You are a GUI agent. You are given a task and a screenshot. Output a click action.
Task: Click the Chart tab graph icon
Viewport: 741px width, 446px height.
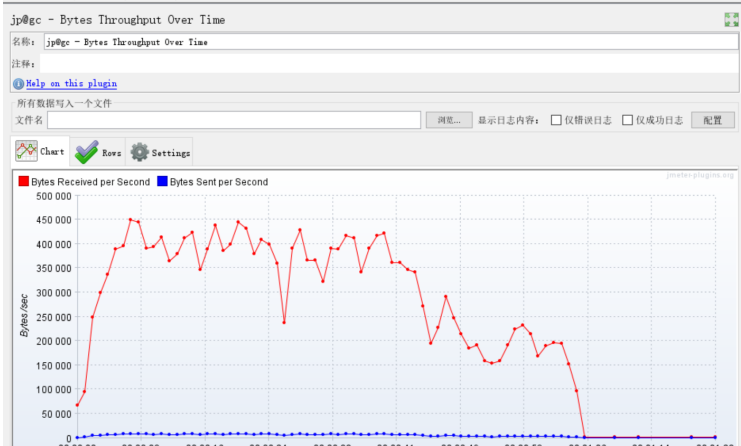coord(26,151)
